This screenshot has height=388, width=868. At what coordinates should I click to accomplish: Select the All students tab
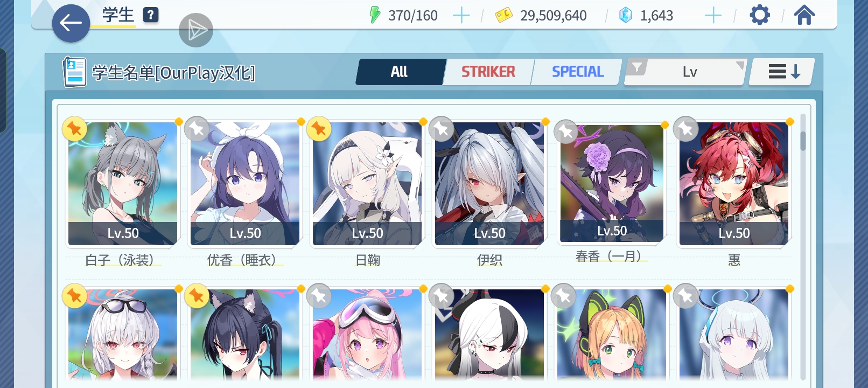pyautogui.click(x=400, y=72)
